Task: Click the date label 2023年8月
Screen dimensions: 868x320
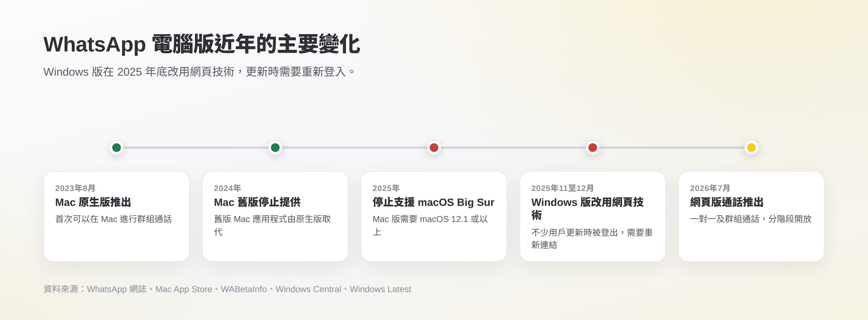Action: pos(75,188)
